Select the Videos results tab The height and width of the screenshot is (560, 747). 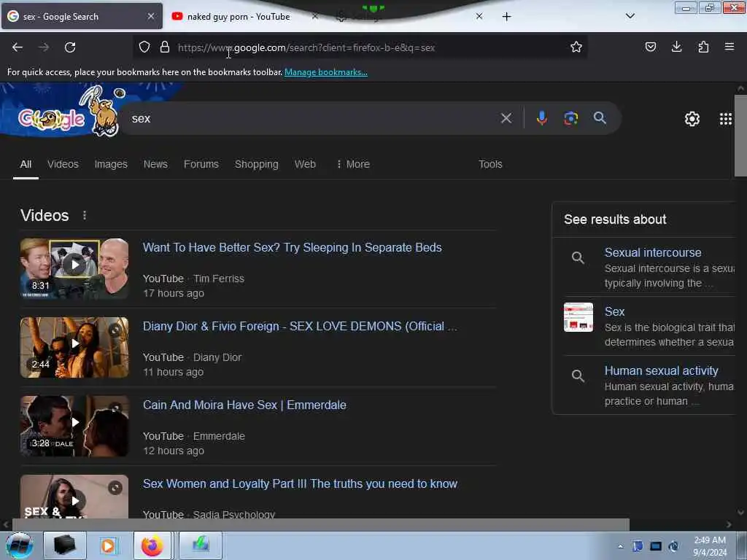(x=63, y=164)
